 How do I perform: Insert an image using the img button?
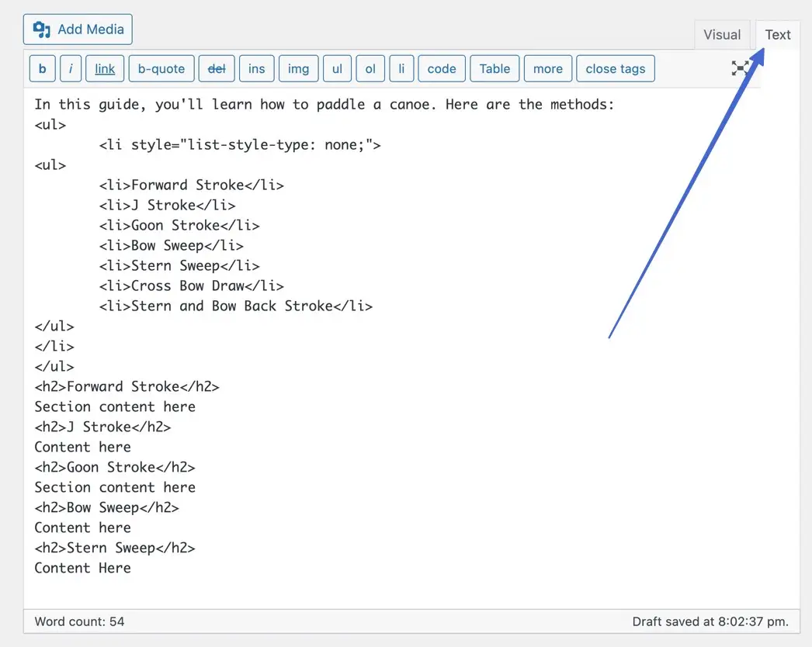click(298, 68)
